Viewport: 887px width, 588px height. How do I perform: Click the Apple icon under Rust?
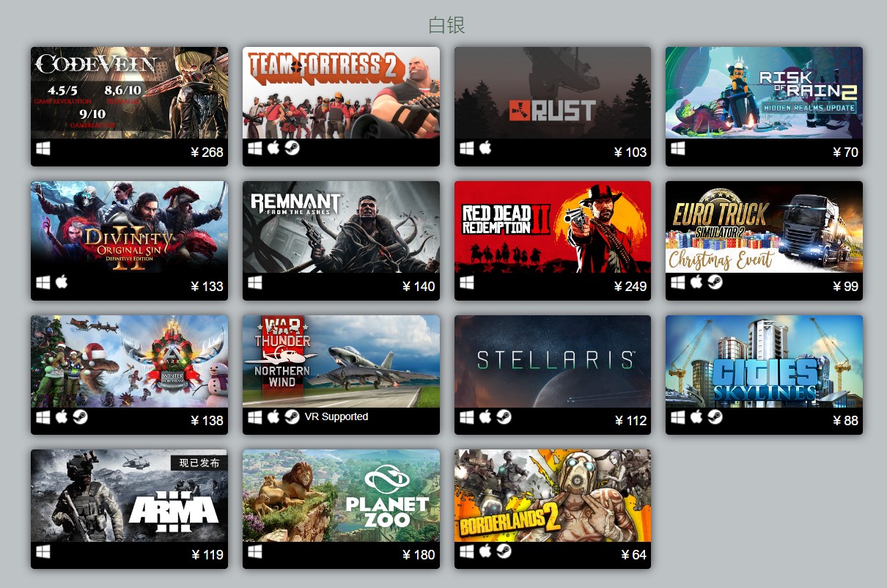tap(485, 148)
